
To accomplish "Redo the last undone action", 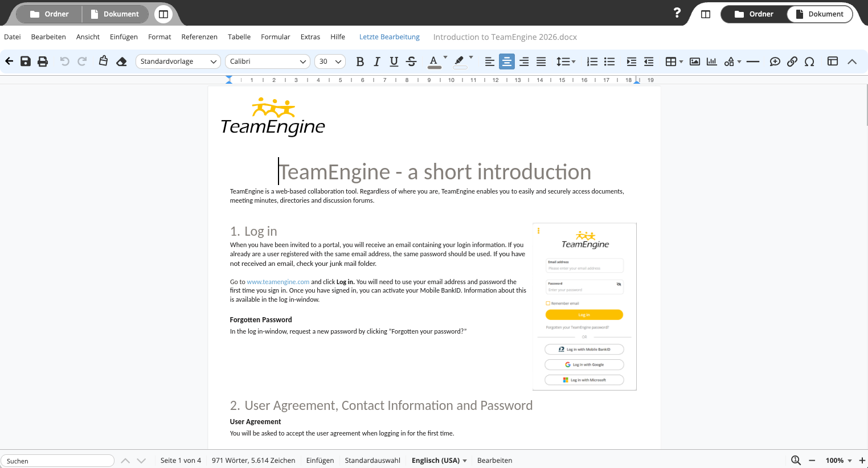I will [82, 61].
